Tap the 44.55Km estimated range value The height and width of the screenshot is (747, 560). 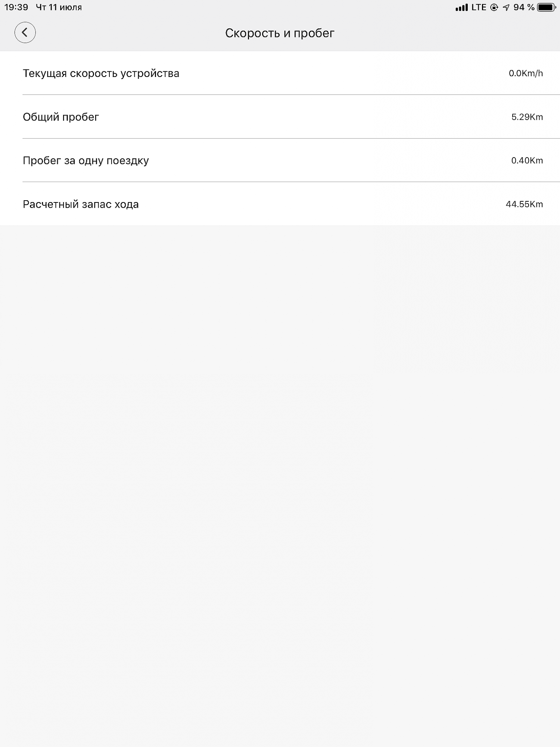pos(524,204)
